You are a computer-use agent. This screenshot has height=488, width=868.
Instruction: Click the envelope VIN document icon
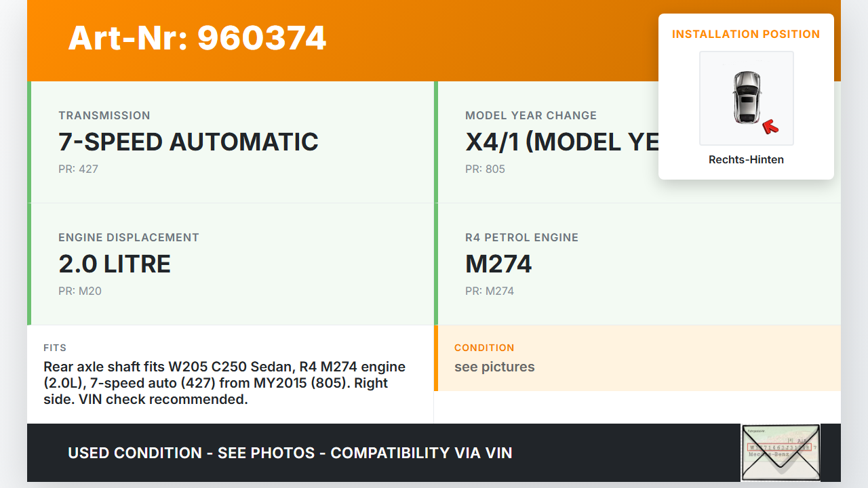781,452
